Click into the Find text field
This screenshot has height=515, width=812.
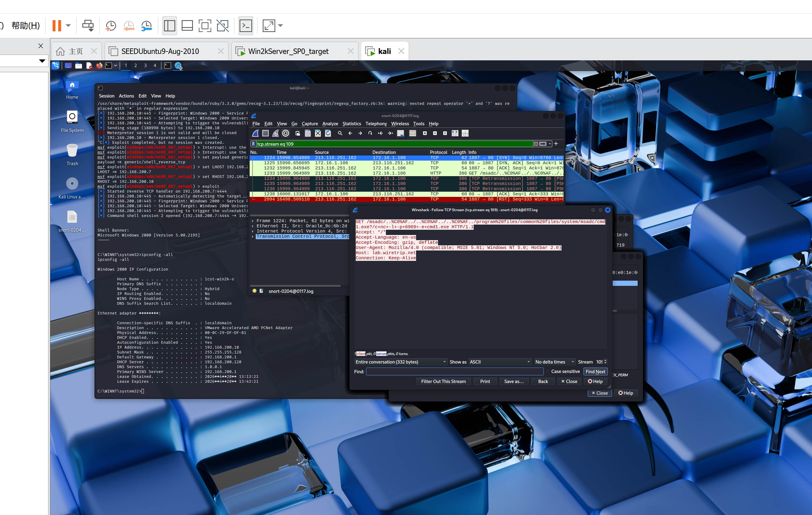click(454, 371)
